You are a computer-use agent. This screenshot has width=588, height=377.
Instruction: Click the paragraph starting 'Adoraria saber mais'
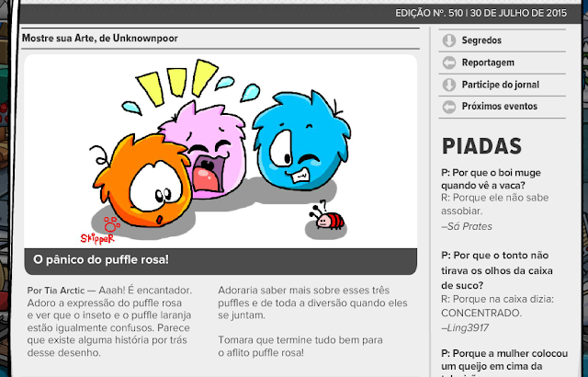pos(312,303)
